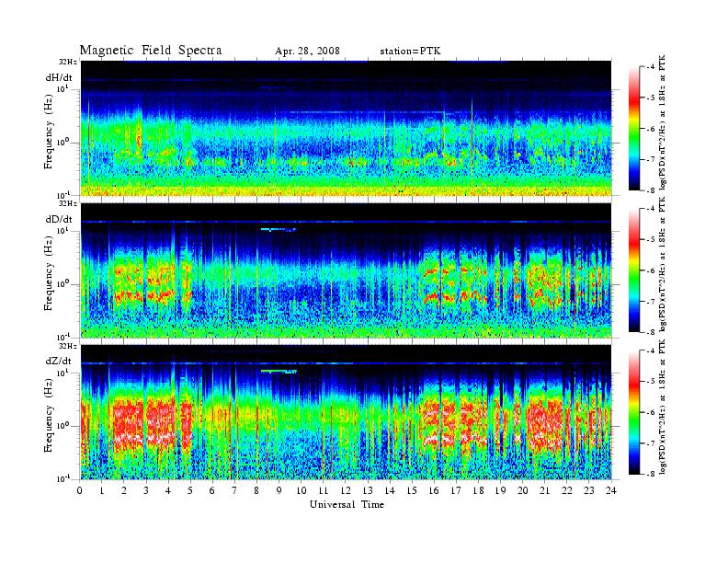
Task: Click the color scale bar beside dD/dt
Action: (634, 270)
